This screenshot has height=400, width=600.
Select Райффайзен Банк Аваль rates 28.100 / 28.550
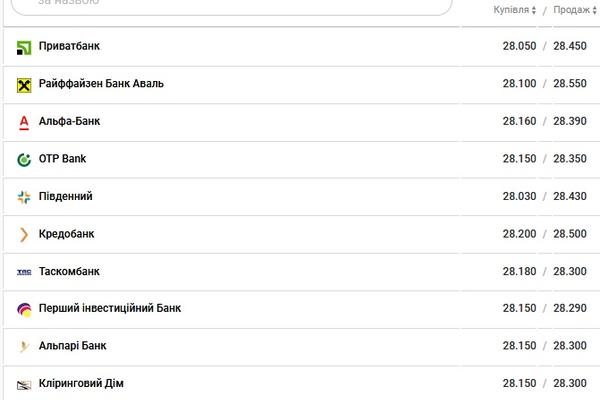pyautogui.click(x=545, y=83)
